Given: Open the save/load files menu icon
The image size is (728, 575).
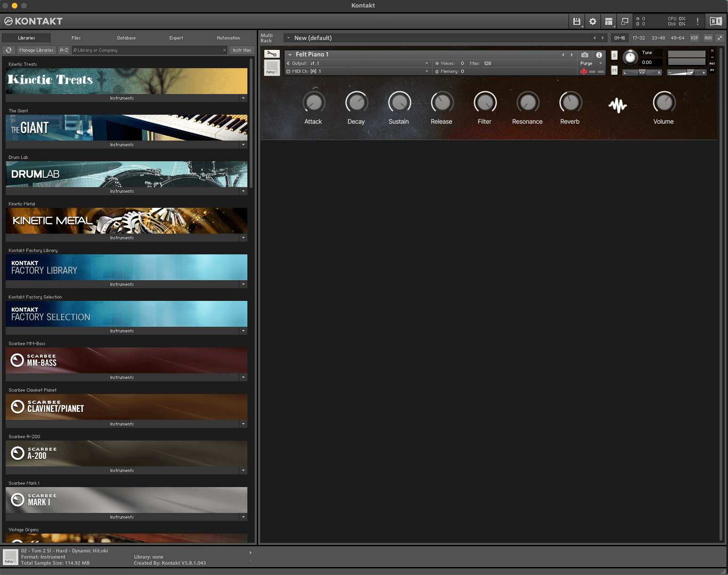Looking at the screenshot, I should tap(577, 21).
